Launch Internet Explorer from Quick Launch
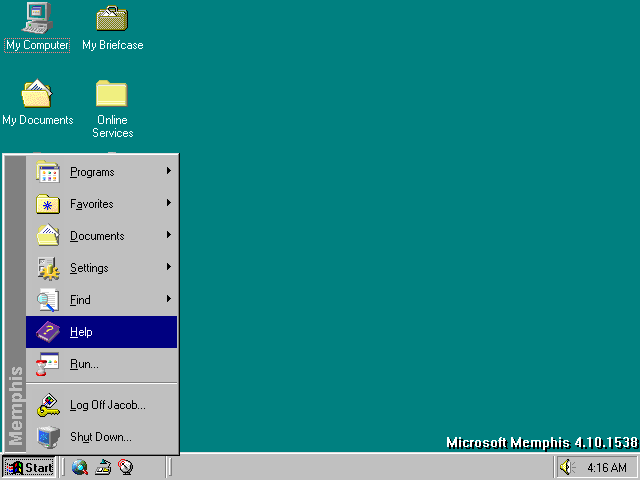The width and height of the screenshot is (640, 480). point(80,467)
